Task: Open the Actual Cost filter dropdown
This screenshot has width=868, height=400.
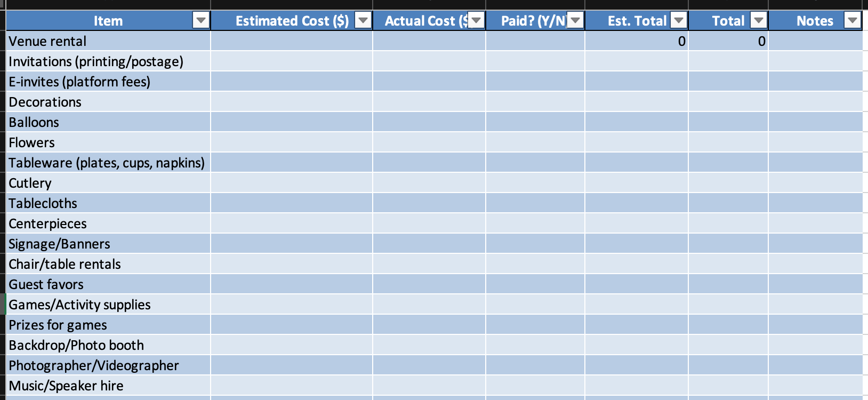Action: [476, 21]
